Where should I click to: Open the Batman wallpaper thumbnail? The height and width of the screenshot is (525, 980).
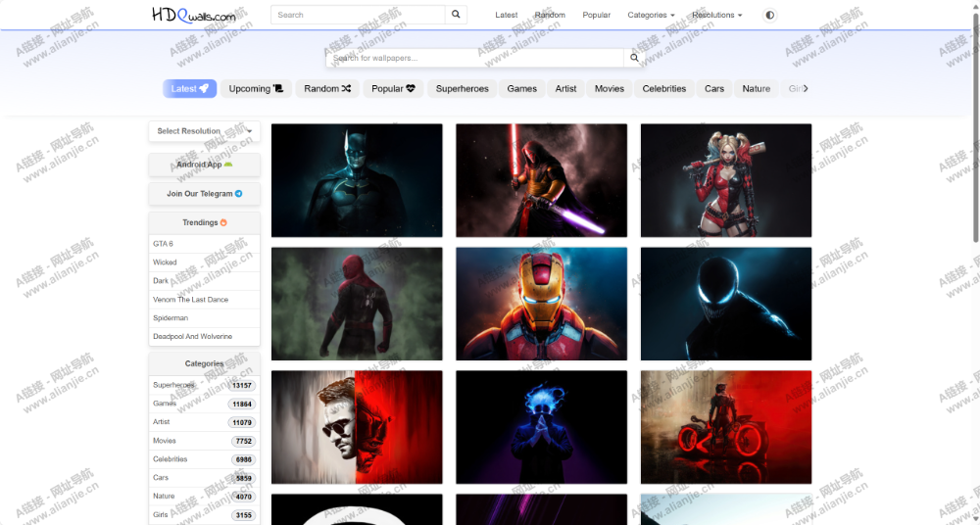coord(357,180)
